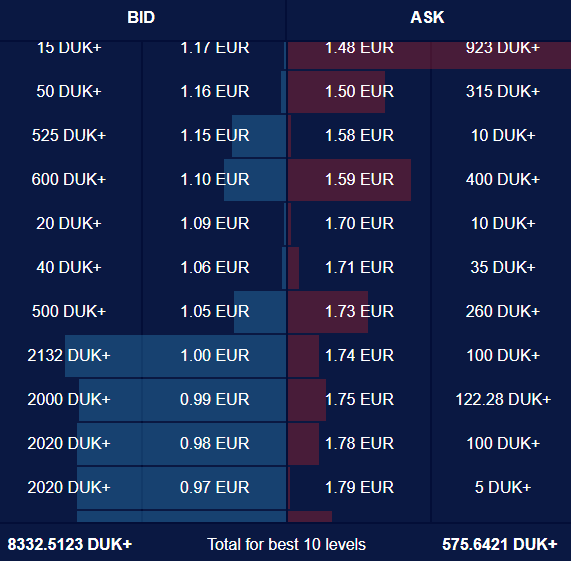This screenshot has height=561, width=571.
Task: Click the 400 DUK+ ask volume
Action: coord(503,179)
